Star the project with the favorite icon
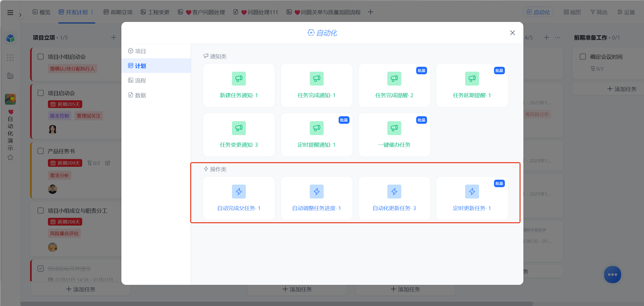Viewport: 644px width, 306px height. click(x=10, y=157)
